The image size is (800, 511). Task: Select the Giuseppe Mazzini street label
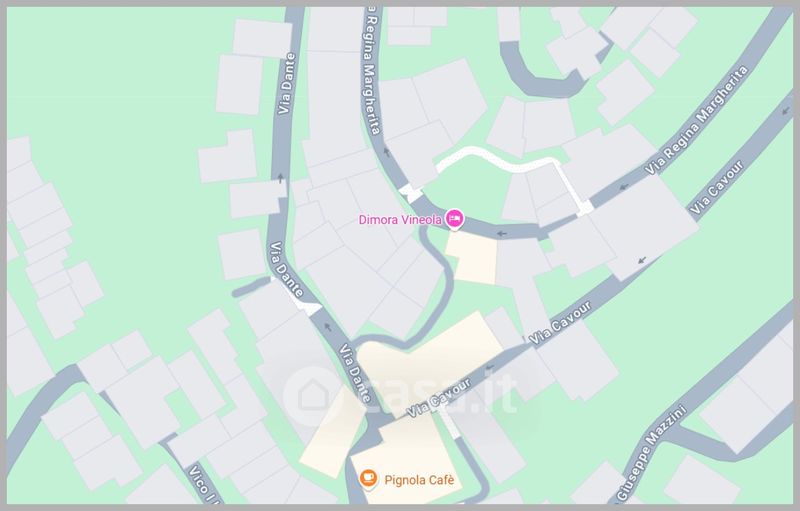click(651, 453)
